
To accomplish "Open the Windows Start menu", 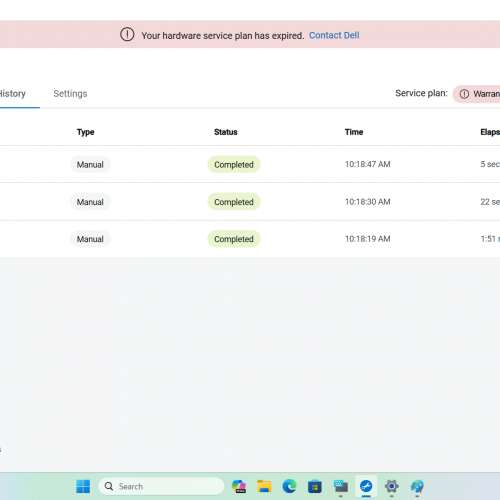I will pos(83,487).
